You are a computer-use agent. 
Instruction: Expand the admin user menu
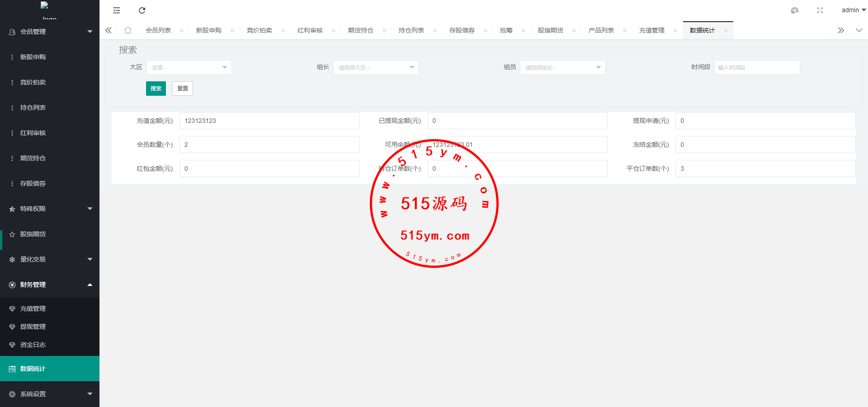point(853,10)
